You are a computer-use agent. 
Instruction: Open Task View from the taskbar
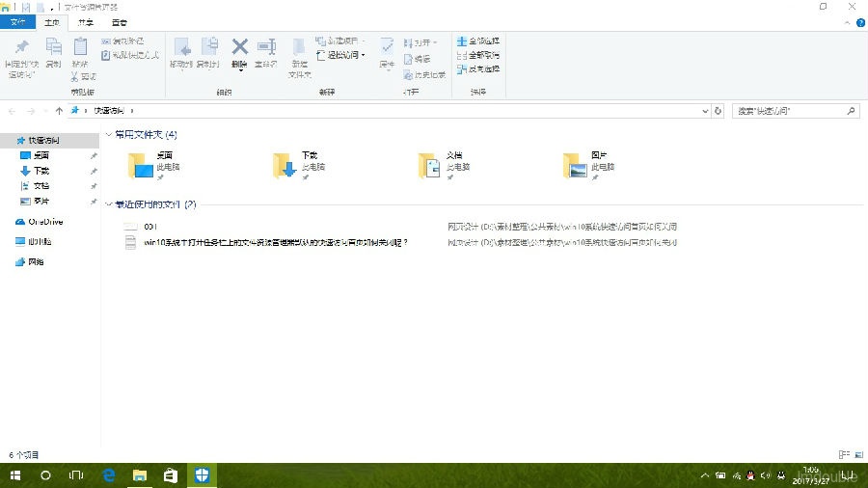click(76, 475)
